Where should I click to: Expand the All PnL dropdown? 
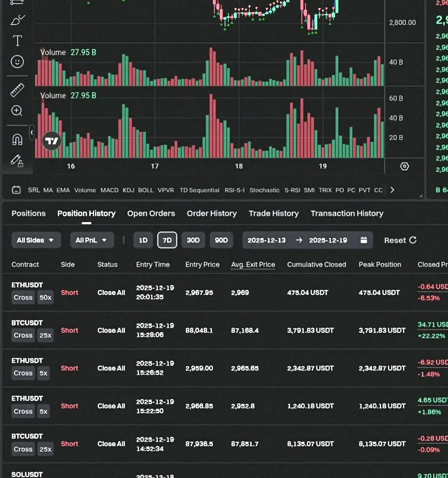point(92,240)
